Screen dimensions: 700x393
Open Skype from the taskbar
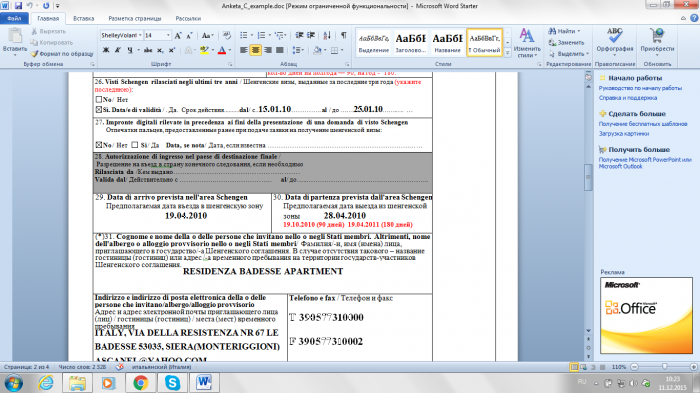(x=172, y=383)
